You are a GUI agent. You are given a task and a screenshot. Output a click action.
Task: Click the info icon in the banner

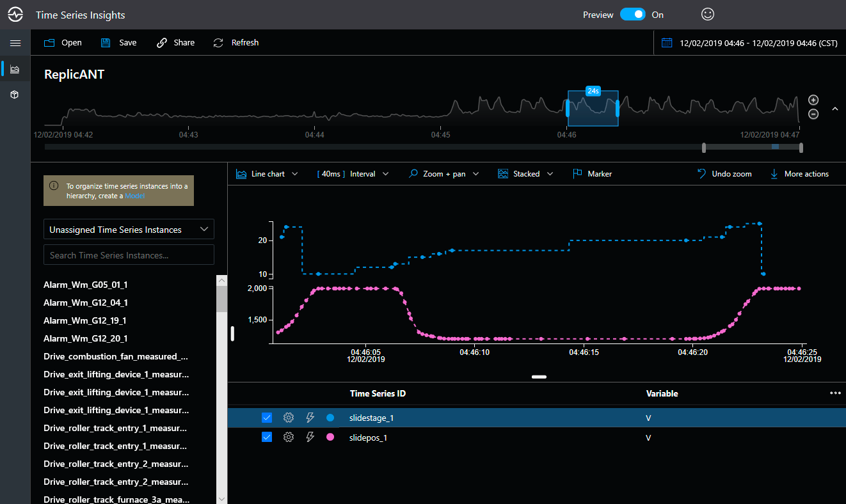point(54,185)
